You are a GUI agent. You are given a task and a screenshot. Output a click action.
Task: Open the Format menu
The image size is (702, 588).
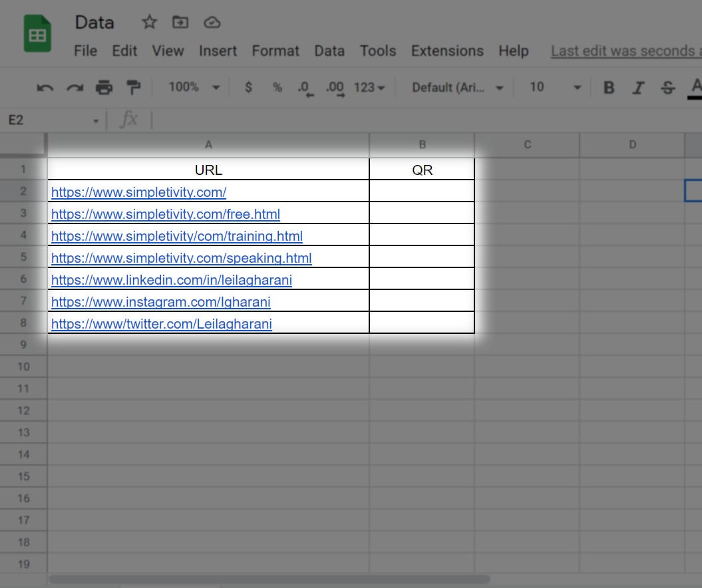click(275, 51)
